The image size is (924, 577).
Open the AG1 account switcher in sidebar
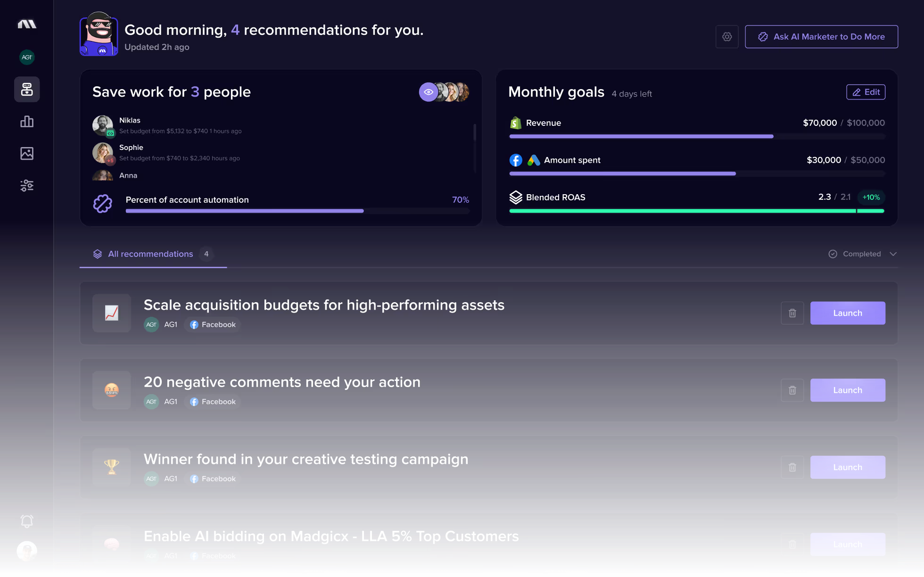[x=27, y=58]
